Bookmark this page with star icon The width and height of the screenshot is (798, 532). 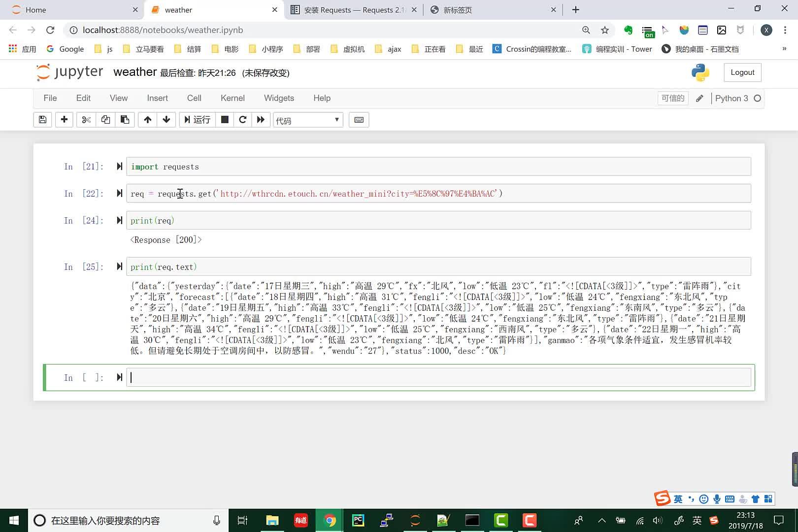[x=605, y=30]
